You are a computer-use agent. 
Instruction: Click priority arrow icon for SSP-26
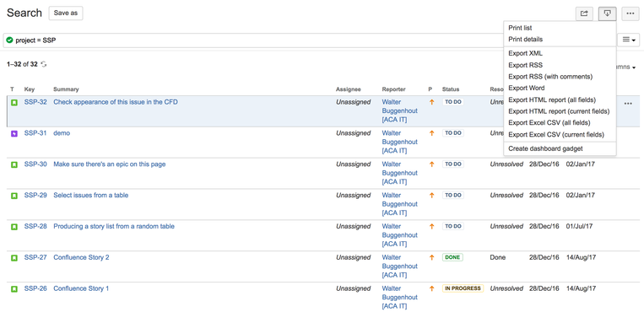pos(431,288)
